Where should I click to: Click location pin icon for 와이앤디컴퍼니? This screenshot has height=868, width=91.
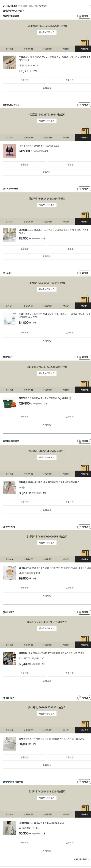80,697
